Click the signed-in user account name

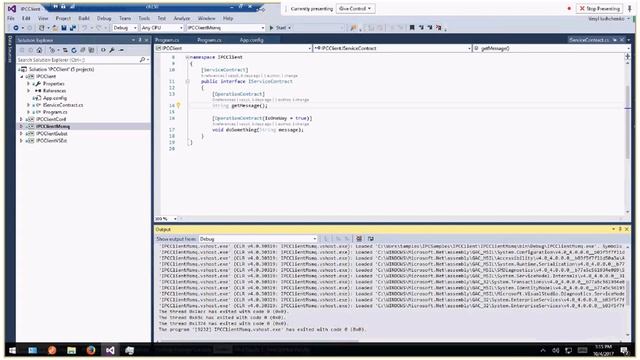point(606,18)
